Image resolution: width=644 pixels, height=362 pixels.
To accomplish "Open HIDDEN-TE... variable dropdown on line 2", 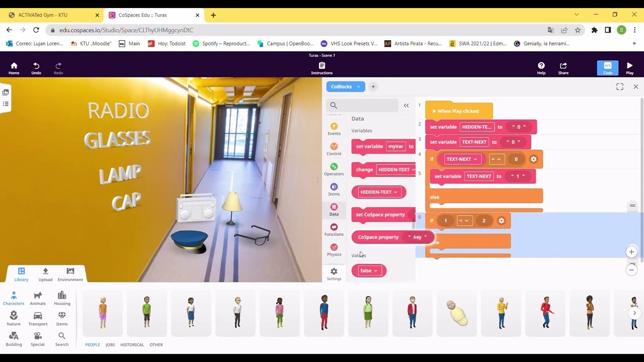I will tap(477, 127).
